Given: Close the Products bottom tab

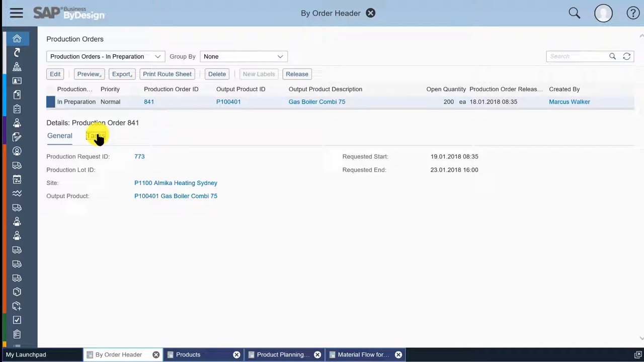Looking at the screenshot, I should (x=236, y=354).
